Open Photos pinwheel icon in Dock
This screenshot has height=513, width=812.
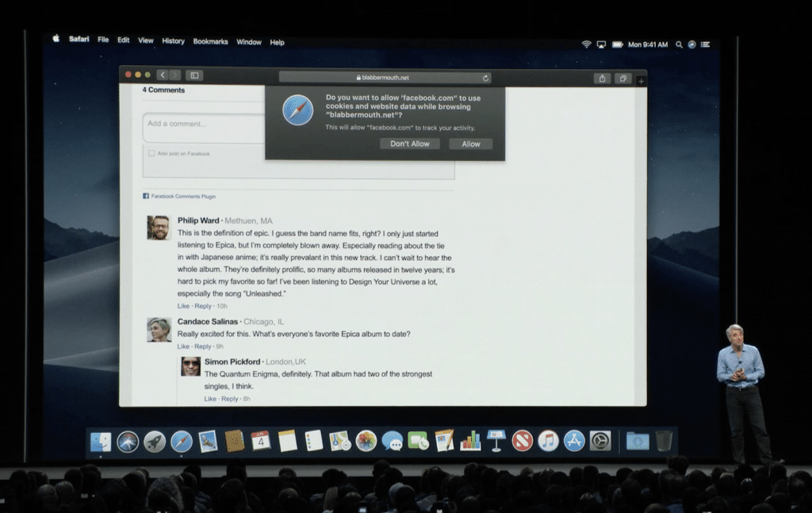coord(366,441)
